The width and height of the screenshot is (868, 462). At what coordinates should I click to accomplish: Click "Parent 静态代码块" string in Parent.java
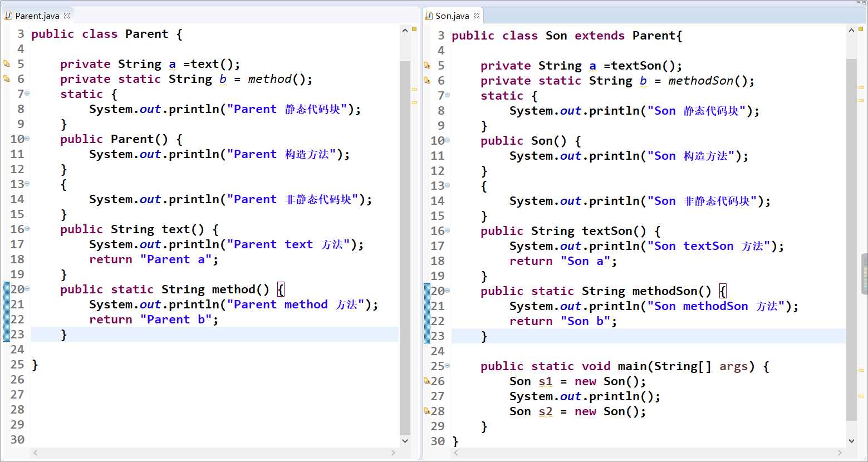287,109
